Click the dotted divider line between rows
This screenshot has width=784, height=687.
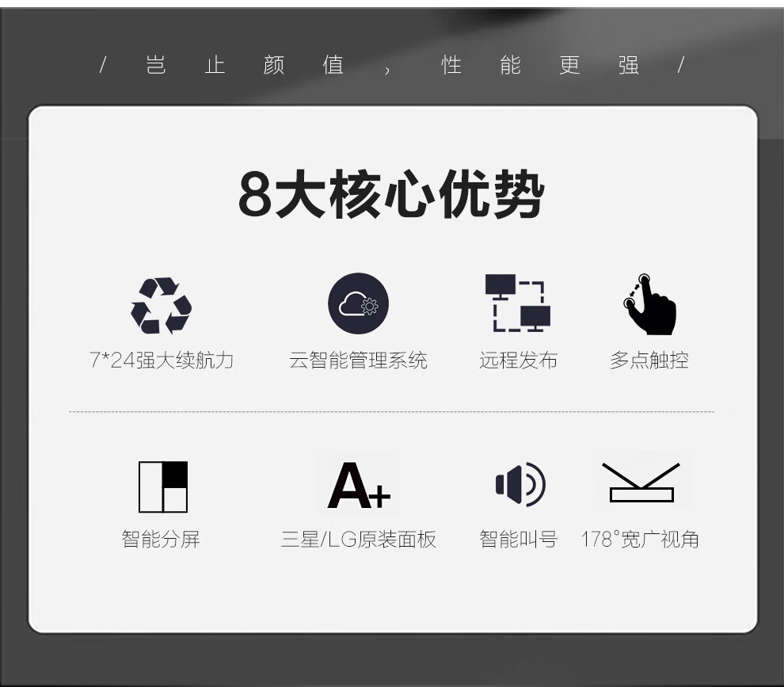click(x=391, y=412)
